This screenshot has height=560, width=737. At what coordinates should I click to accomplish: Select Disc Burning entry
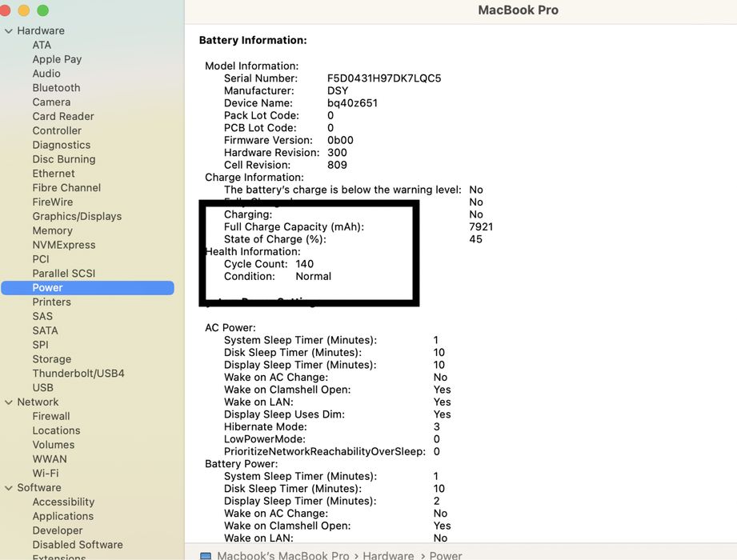click(64, 159)
